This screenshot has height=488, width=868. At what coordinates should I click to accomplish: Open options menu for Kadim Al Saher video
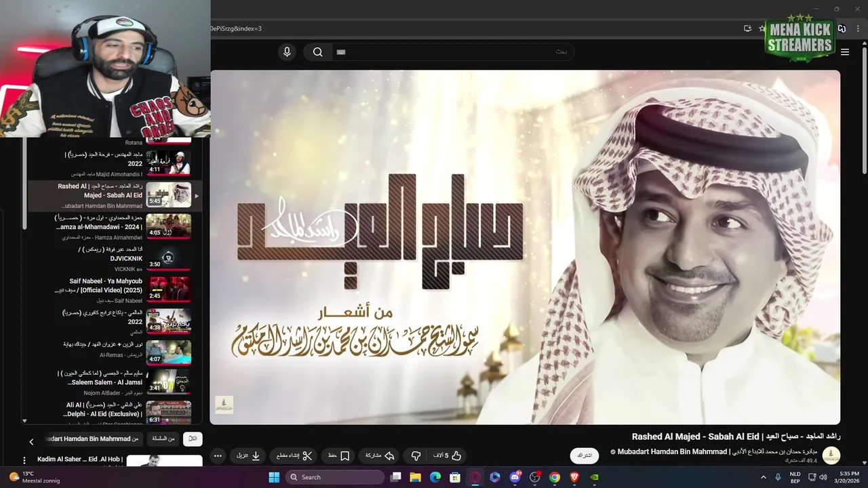click(24, 460)
